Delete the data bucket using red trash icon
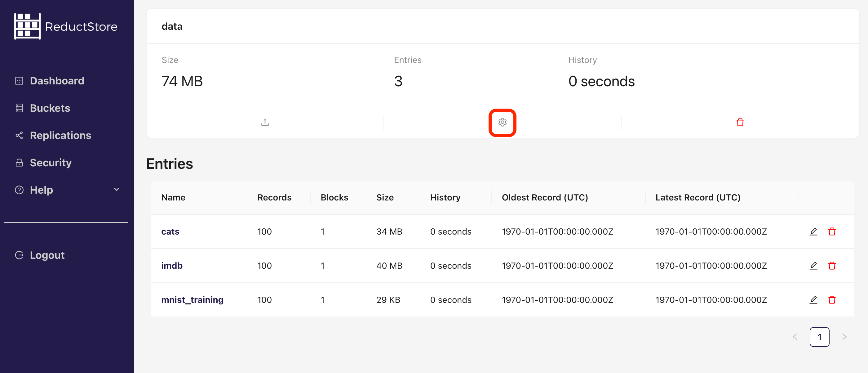This screenshot has width=868, height=373. click(x=740, y=123)
